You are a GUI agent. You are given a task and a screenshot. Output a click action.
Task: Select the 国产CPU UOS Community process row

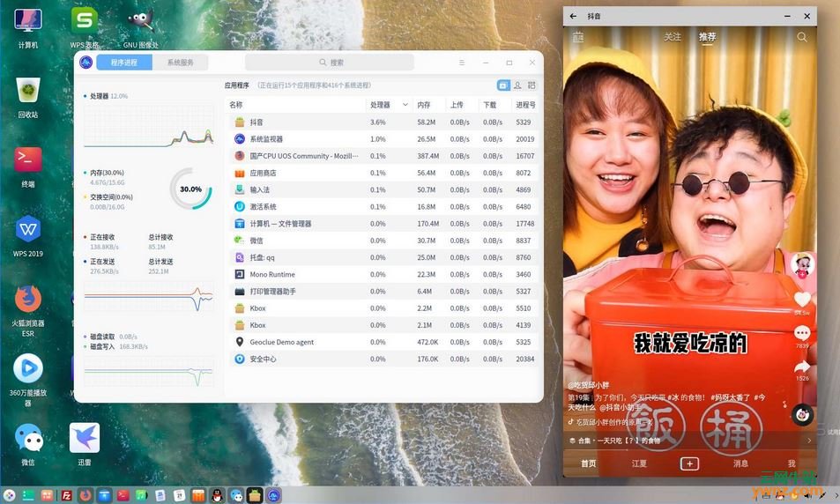(383, 156)
